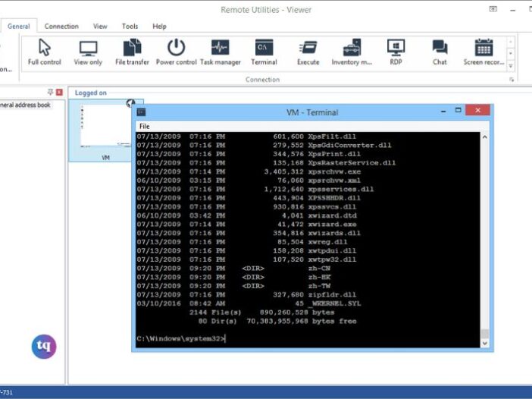Click the terminal scrollbar thumb
The width and height of the screenshot is (532, 399).
485,334
